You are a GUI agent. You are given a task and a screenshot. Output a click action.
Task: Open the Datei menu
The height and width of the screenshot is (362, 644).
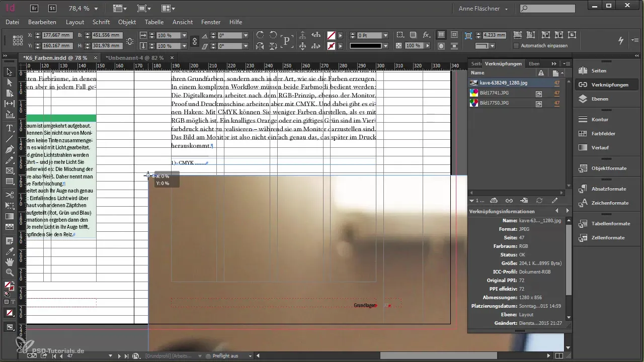pos(12,22)
